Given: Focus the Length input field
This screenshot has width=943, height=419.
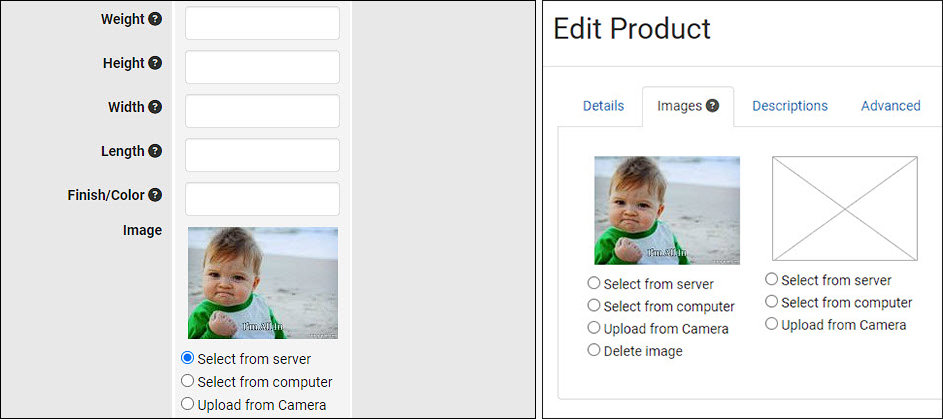Looking at the screenshot, I should pyautogui.click(x=262, y=154).
